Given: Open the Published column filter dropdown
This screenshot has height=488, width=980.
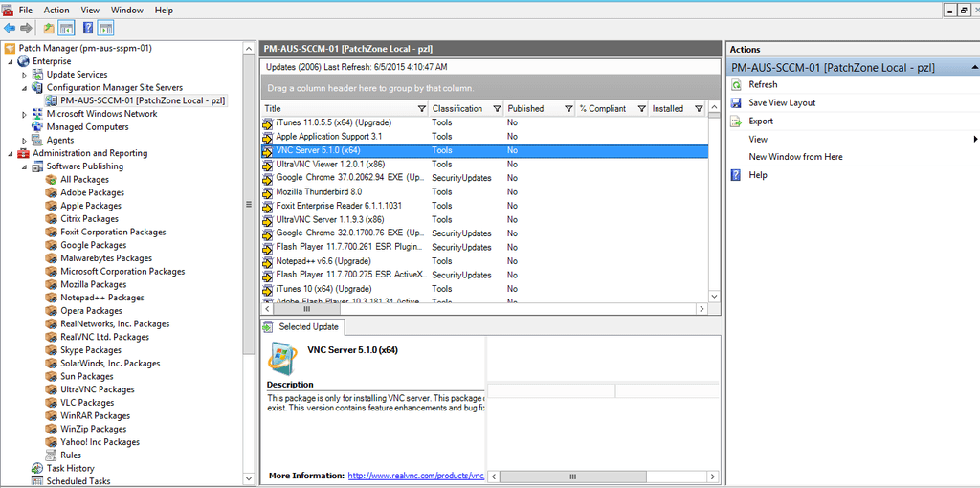Looking at the screenshot, I should 568,109.
